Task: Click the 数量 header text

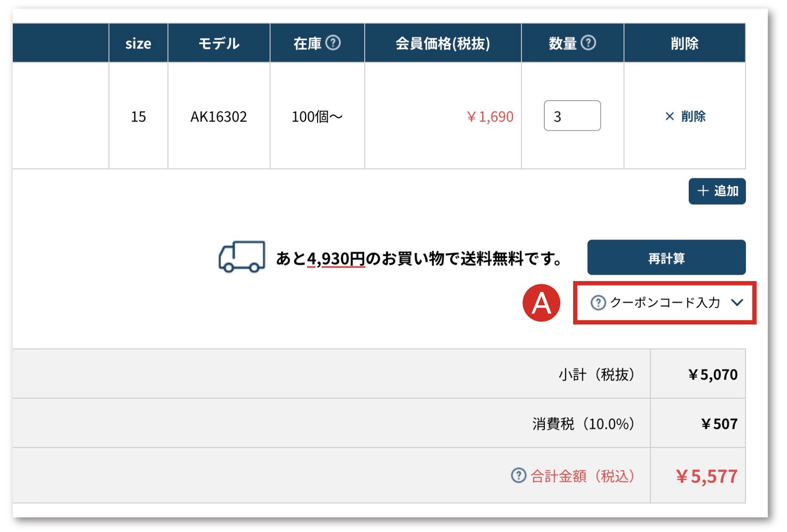Action: [563, 43]
